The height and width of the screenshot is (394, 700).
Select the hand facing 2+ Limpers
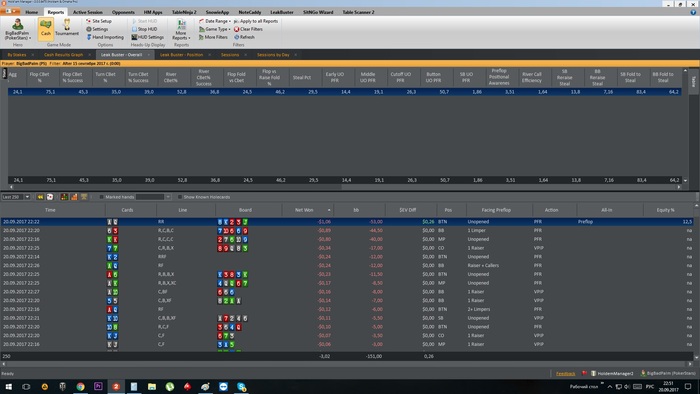(x=347, y=309)
